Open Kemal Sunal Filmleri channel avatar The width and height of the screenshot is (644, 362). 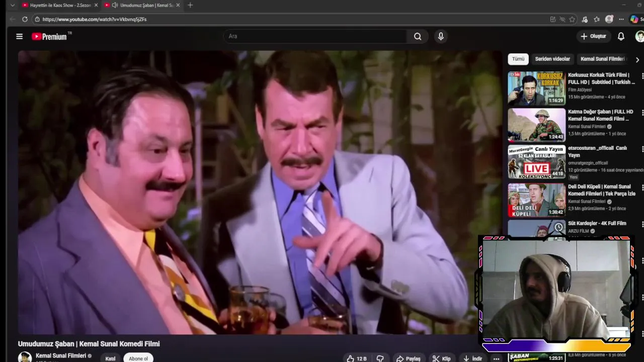(25, 357)
